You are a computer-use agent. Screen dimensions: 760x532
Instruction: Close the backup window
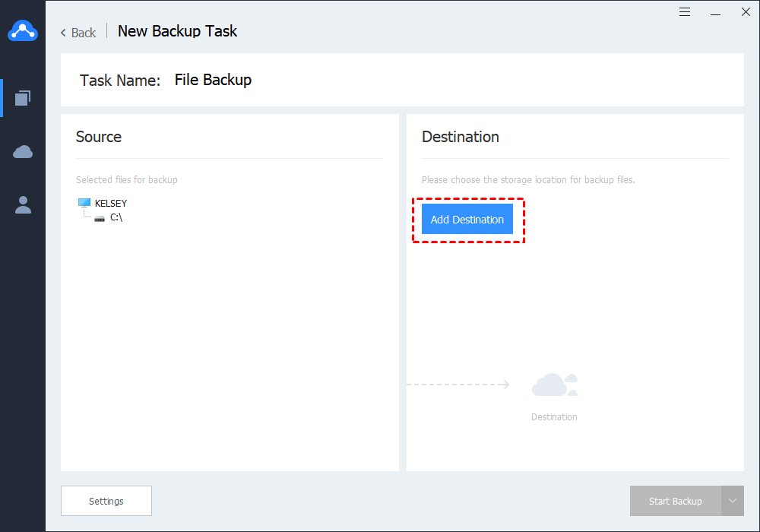point(746,11)
